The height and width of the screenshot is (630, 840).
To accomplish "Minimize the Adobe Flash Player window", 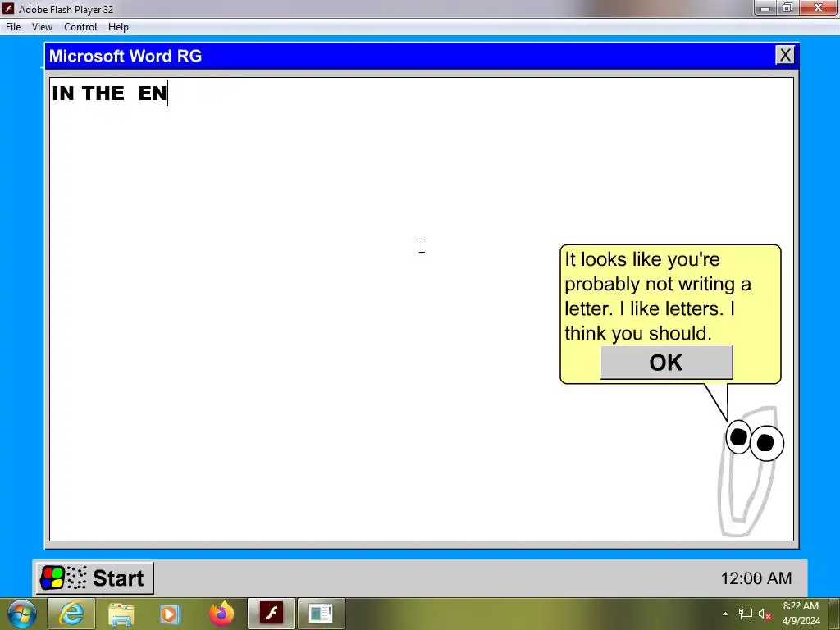I will coord(765,7).
